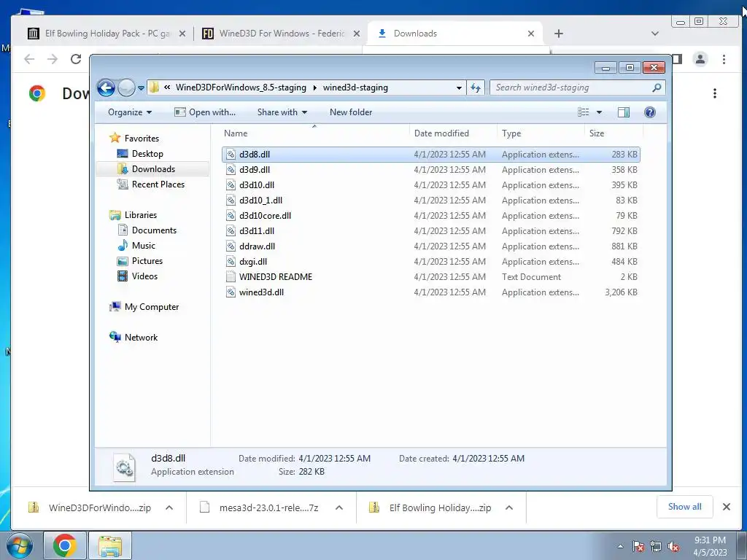This screenshot has width=747, height=560.
Task: Click Open with... toolbar button
Action: (x=205, y=112)
